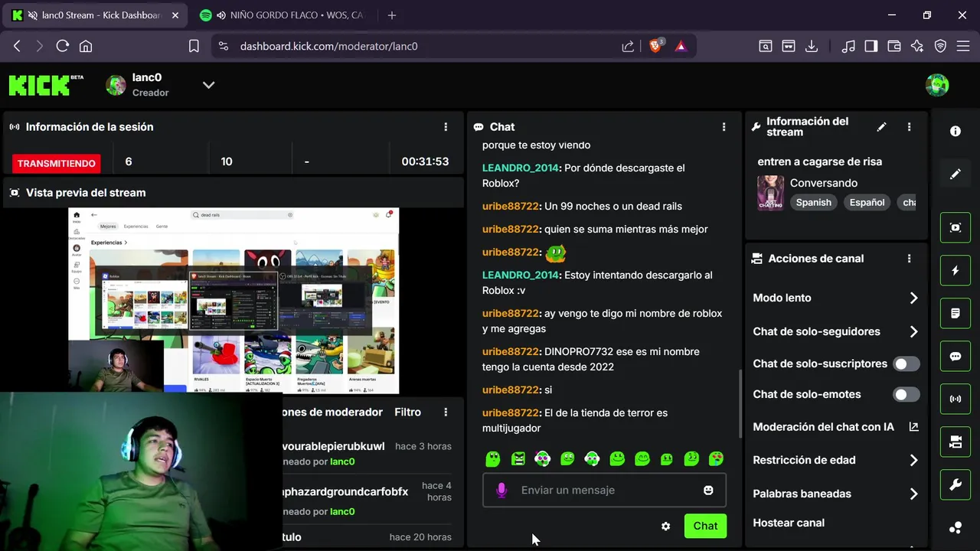Open the Brave sidebar panel icon
980x551 pixels.
(x=871, y=46)
